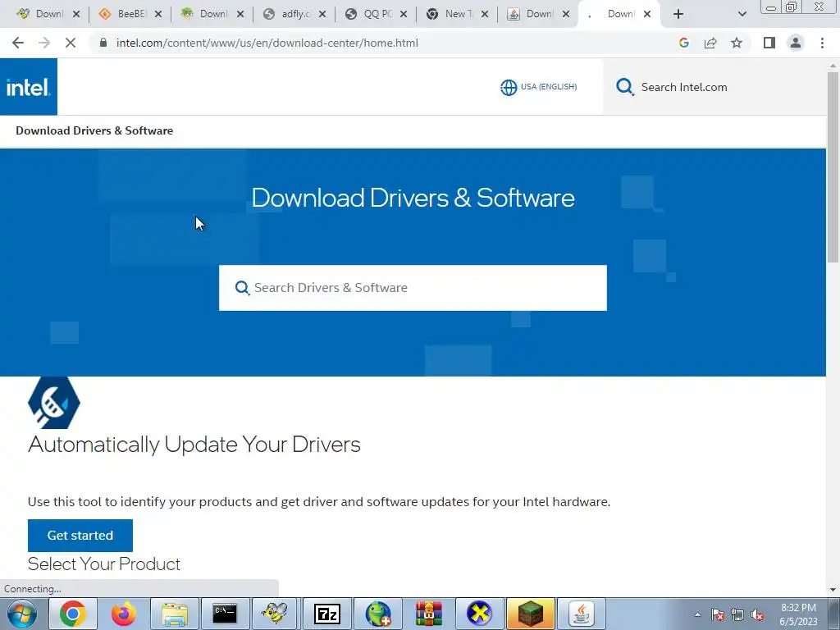Open 7-Zip from the taskbar
The height and width of the screenshot is (630, 840).
pos(326,614)
